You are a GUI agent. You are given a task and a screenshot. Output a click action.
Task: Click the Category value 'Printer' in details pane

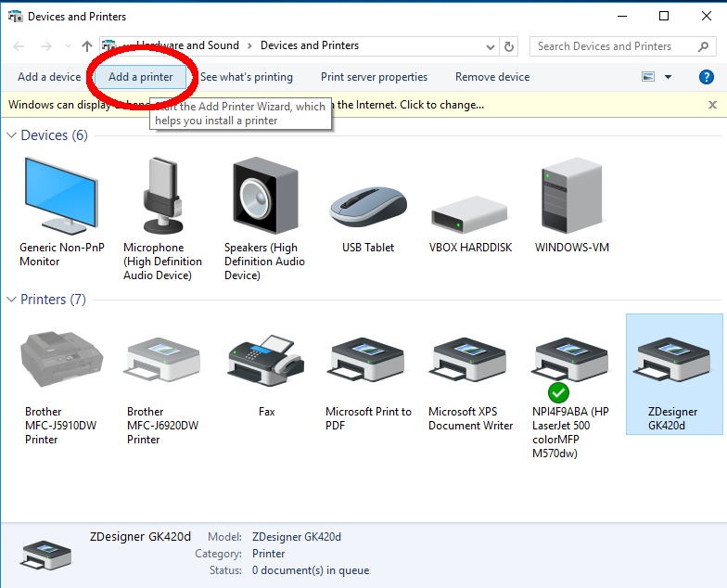coord(269,554)
